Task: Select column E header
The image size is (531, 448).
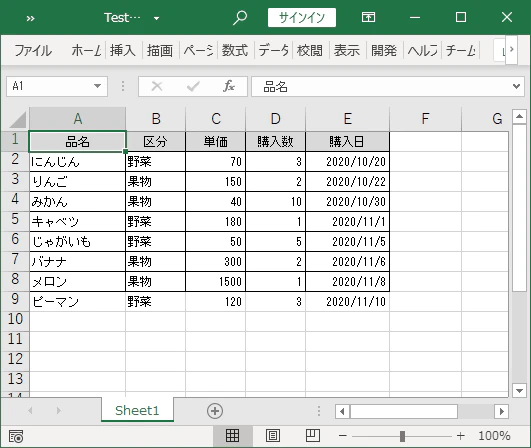Action: pos(348,119)
